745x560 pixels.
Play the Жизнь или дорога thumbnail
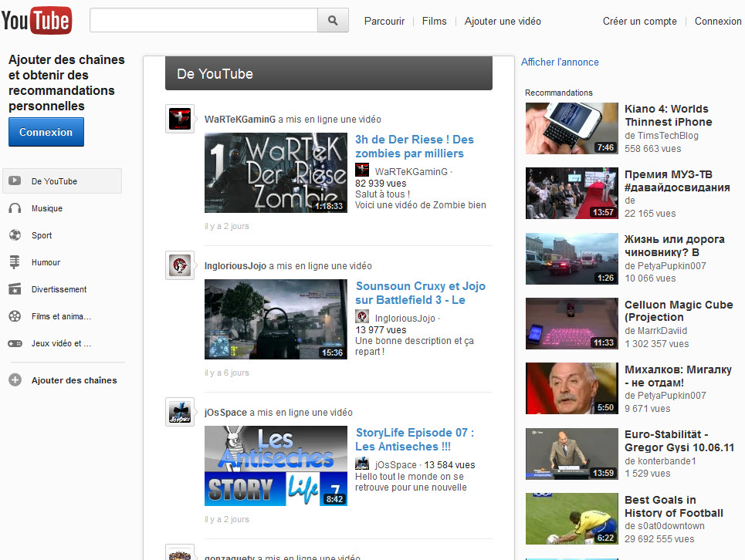tap(572, 258)
